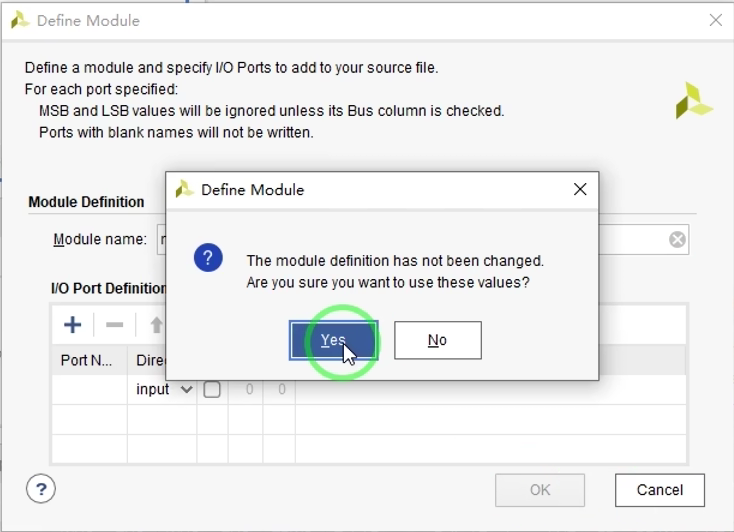Select the Port N... column header
This screenshot has width=734, height=532.
pyautogui.click(x=89, y=360)
